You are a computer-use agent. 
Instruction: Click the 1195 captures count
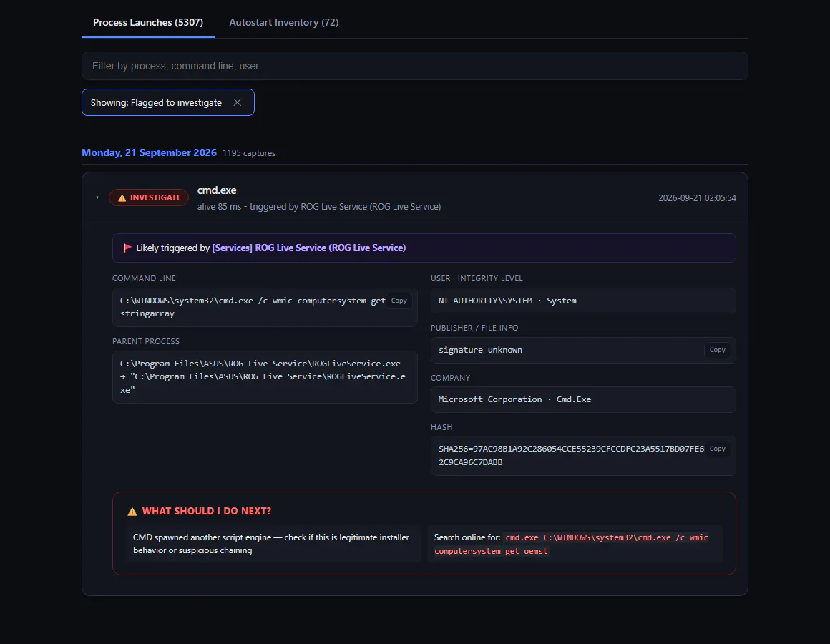point(249,153)
